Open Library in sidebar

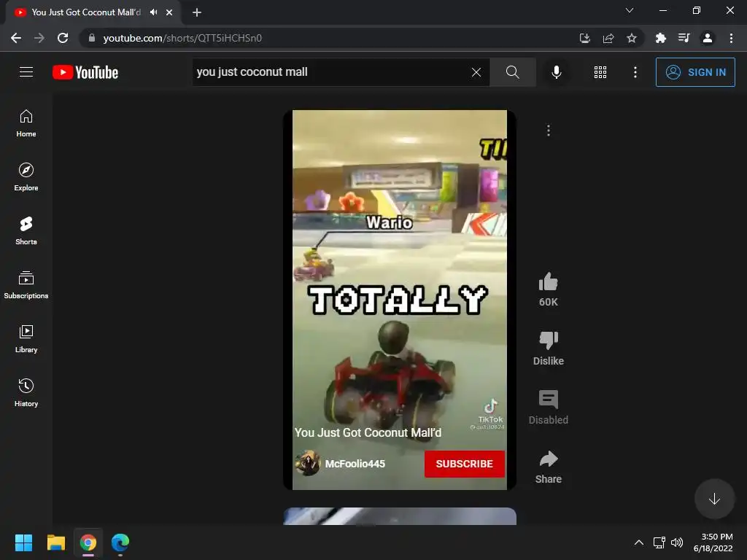click(26, 338)
